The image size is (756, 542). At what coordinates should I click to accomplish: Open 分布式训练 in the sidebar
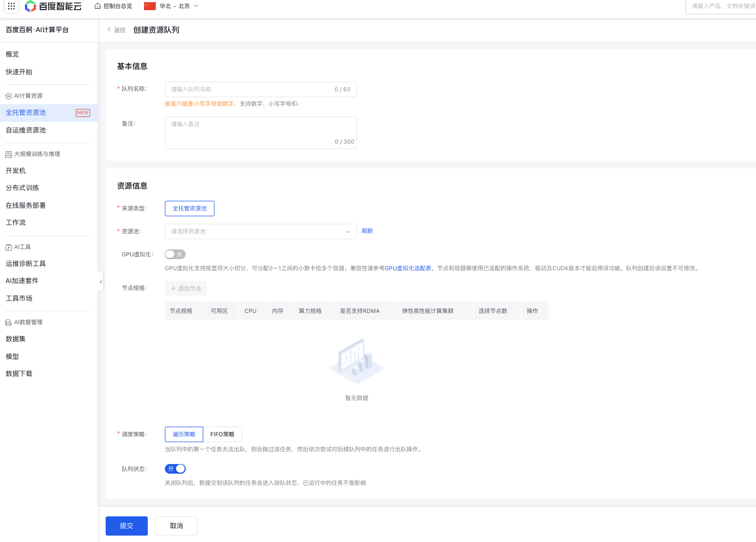pos(22,188)
